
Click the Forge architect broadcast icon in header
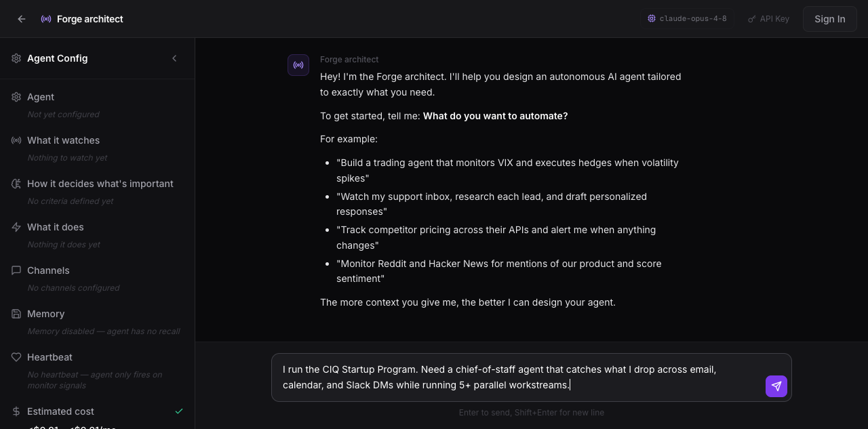tap(46, 19)
